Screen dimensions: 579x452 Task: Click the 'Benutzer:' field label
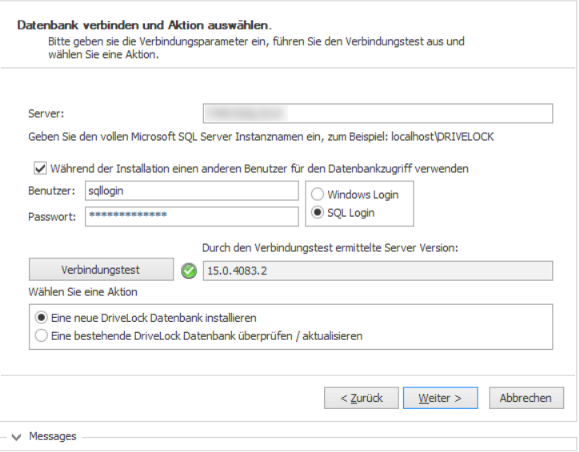[x=51, y=191]
